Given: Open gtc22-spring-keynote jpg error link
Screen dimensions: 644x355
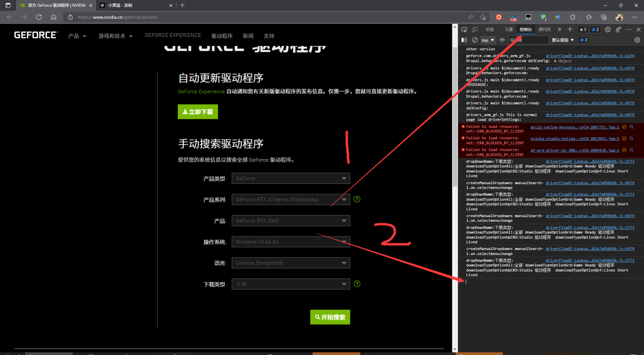Looking at the screenshot, I should (x=575, y=127).
